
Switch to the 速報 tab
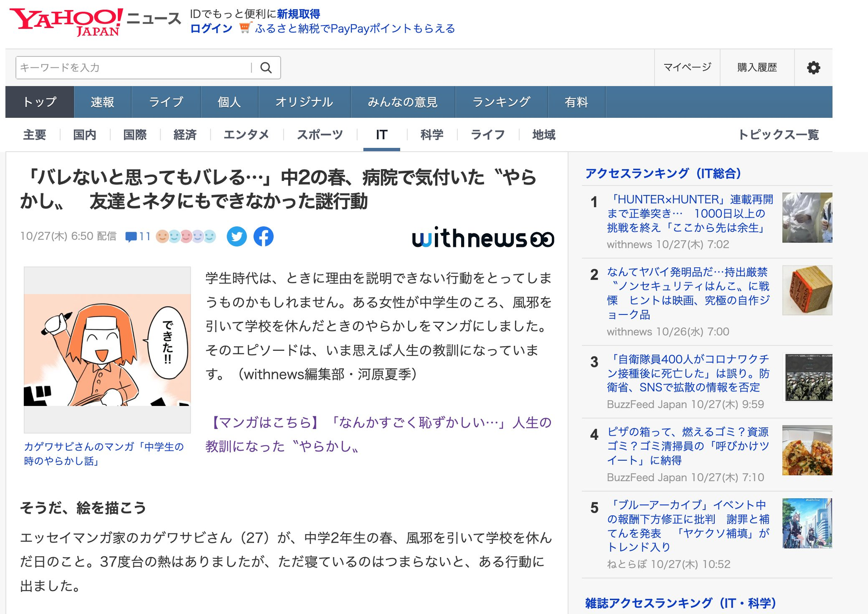tap(103, 102)
